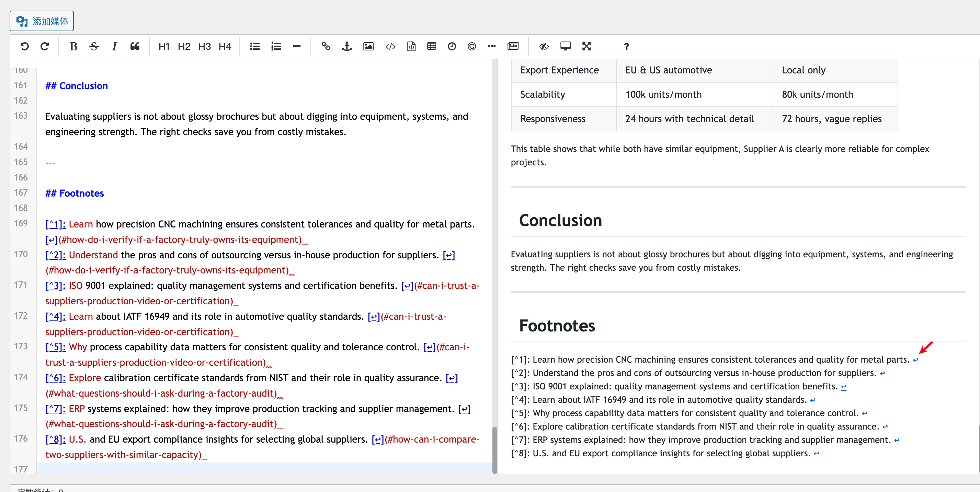Insert an anchor
The height and width of the screenshot is (492, 980).
[x=346, y=46]
